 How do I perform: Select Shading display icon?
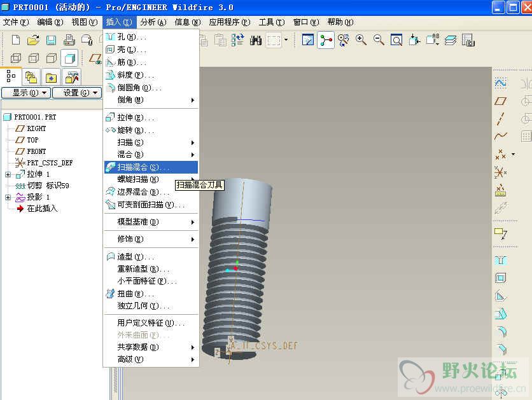click(69, 59)
